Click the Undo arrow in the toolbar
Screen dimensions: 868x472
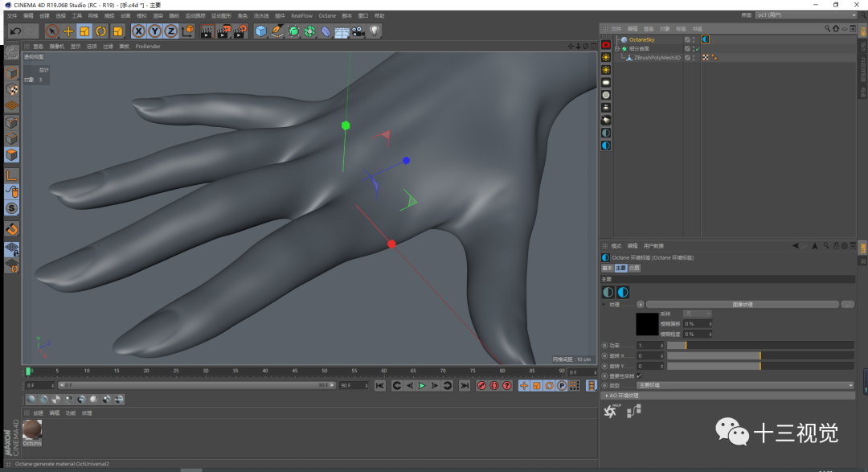(x=15, y=31)
